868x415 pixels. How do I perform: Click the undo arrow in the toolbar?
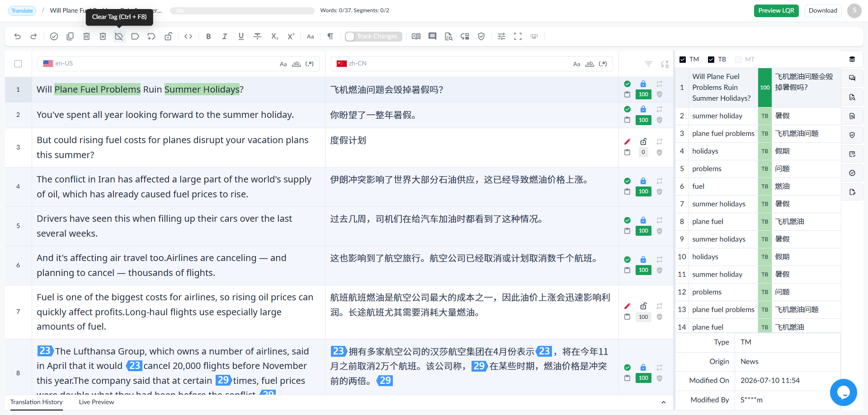coord(18,37)
